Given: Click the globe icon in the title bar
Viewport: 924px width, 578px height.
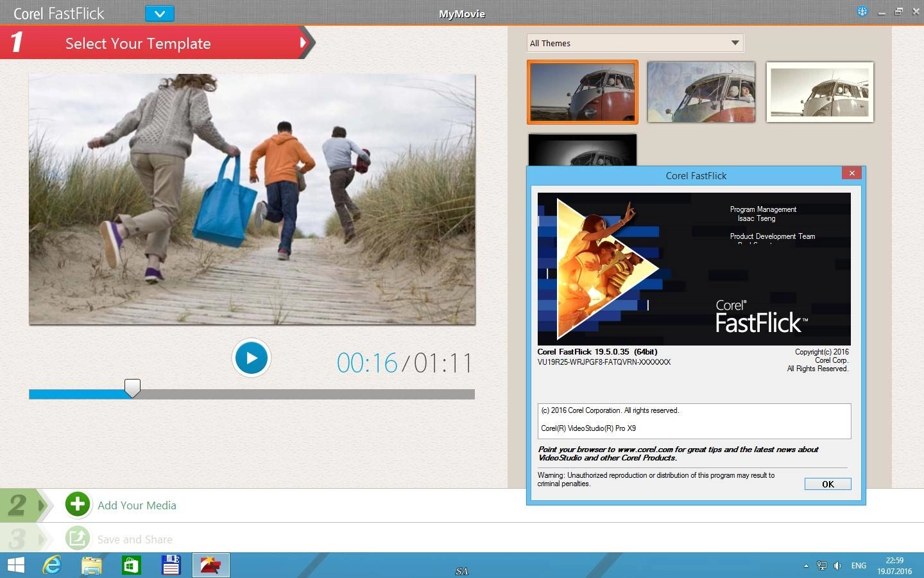Looking at the screenshot, I should [x=862, y=12].
